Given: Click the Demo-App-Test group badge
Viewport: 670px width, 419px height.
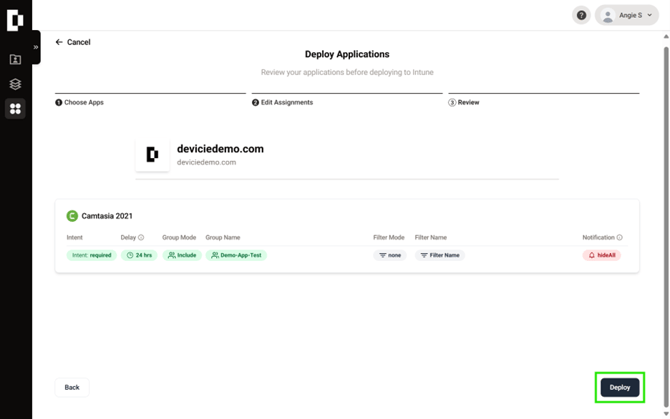Looking at the screenshot, I should coord(236,255).
